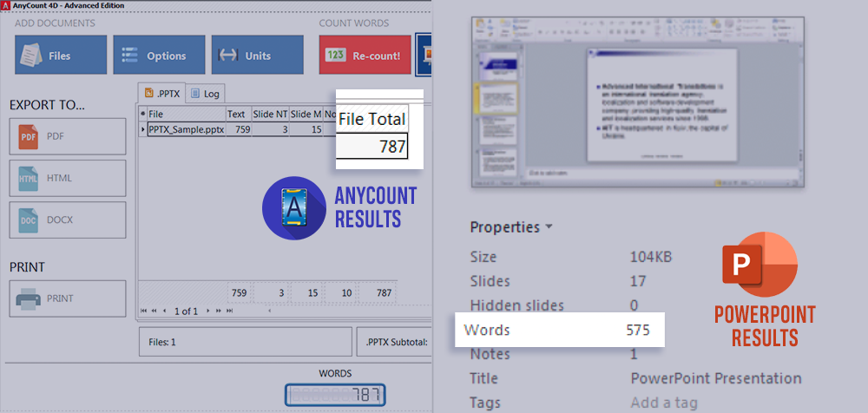Export results to DOCX
The image size is (868, 413).
tap(68, 220)
